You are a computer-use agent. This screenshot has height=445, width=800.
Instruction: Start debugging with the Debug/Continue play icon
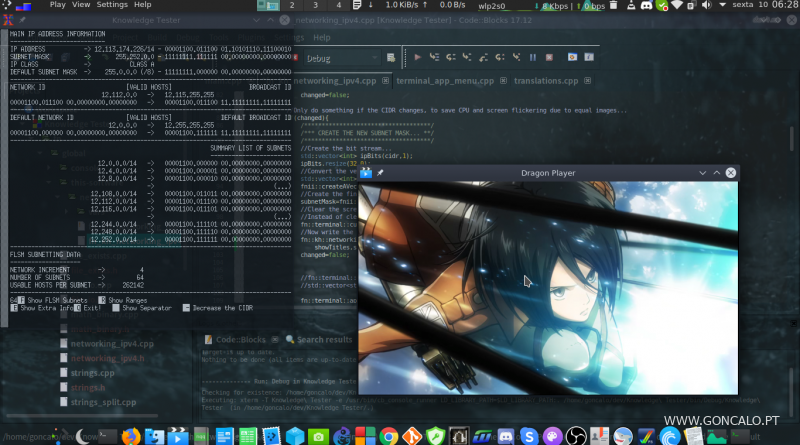point(417,57)
